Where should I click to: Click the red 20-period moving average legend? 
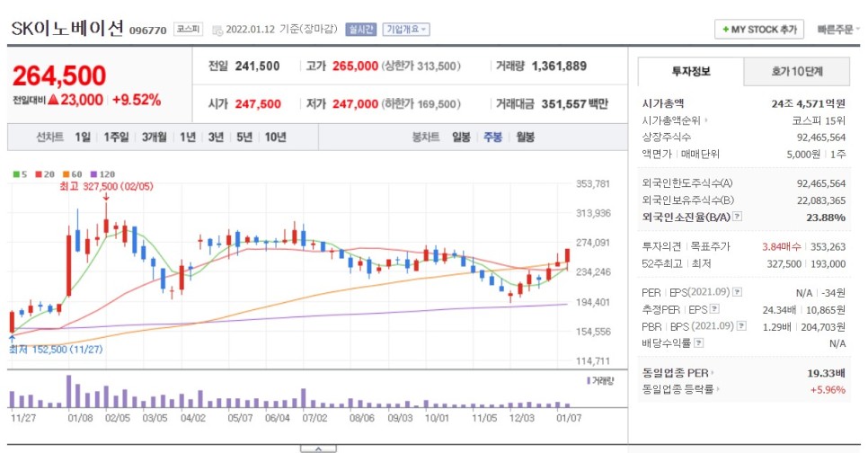(x=45, y=173)
